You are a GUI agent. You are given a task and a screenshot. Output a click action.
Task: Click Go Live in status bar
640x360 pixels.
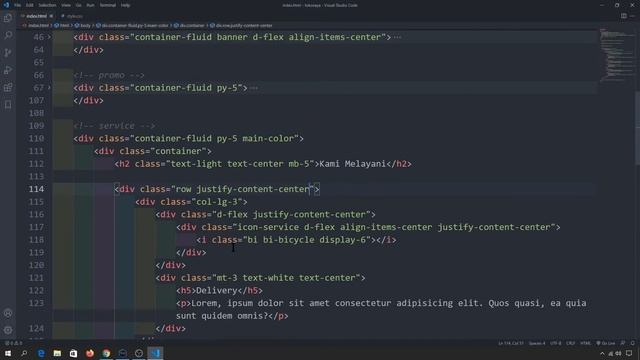pos(606,343)
